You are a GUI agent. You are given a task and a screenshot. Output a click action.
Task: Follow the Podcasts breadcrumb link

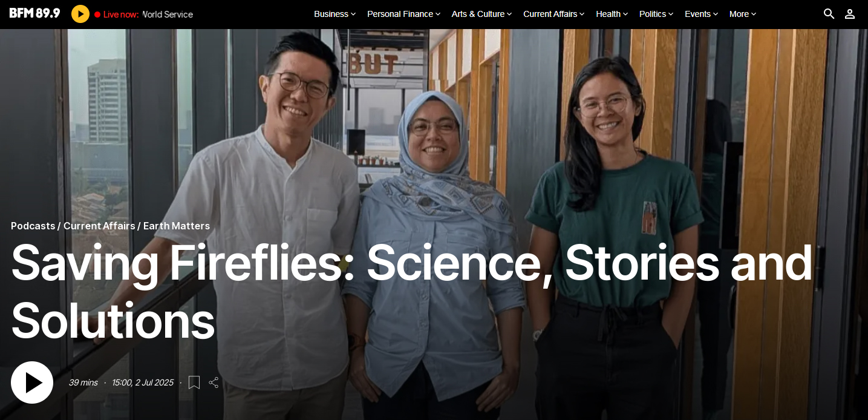coord(33,226)
